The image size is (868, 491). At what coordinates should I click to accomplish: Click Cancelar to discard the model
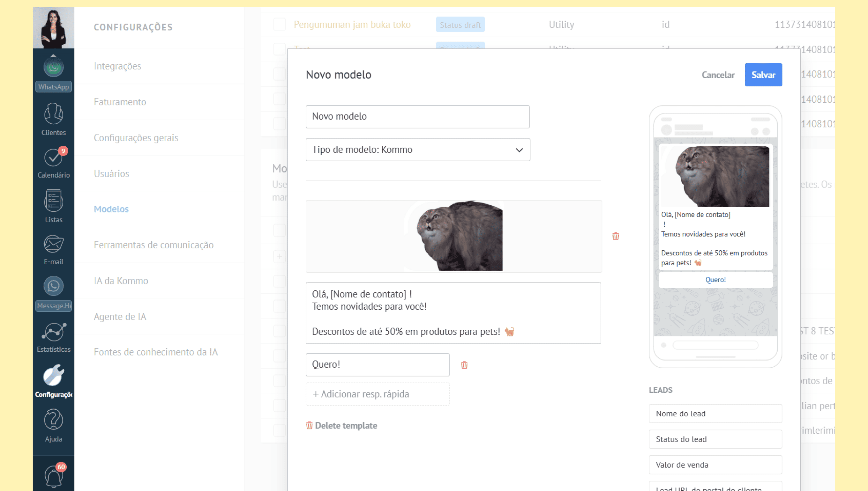pyautogui.click(x=718, y=75)
